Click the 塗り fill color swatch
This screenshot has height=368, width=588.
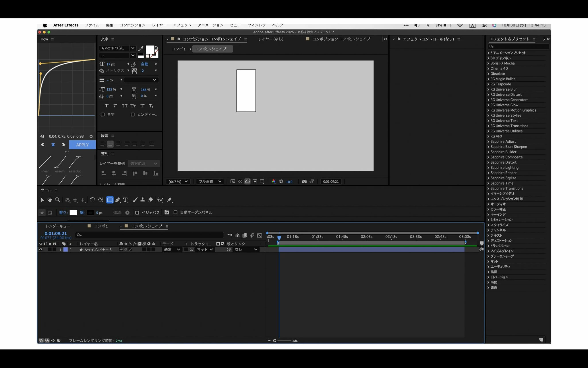pos(73,212)
